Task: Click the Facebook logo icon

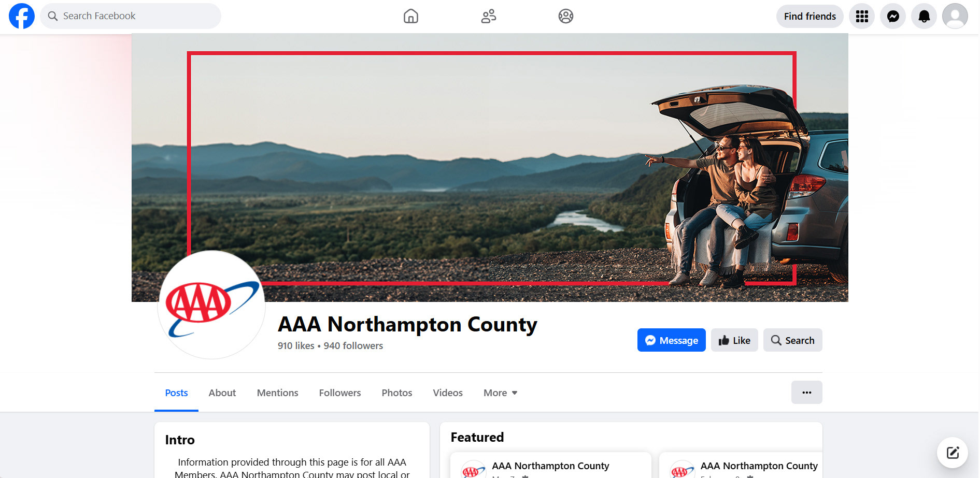Action: pyautogui.click(x=22, y=16)
